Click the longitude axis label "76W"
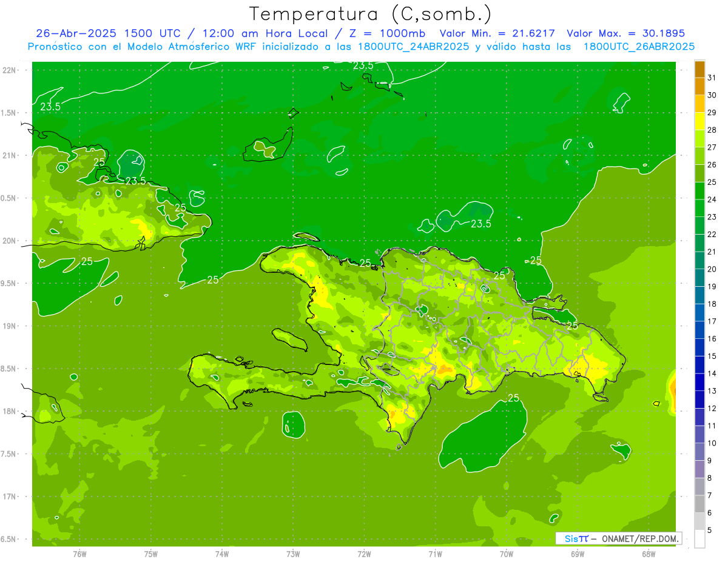Screen dimensions: 728x562 click(x=79, y=554)
